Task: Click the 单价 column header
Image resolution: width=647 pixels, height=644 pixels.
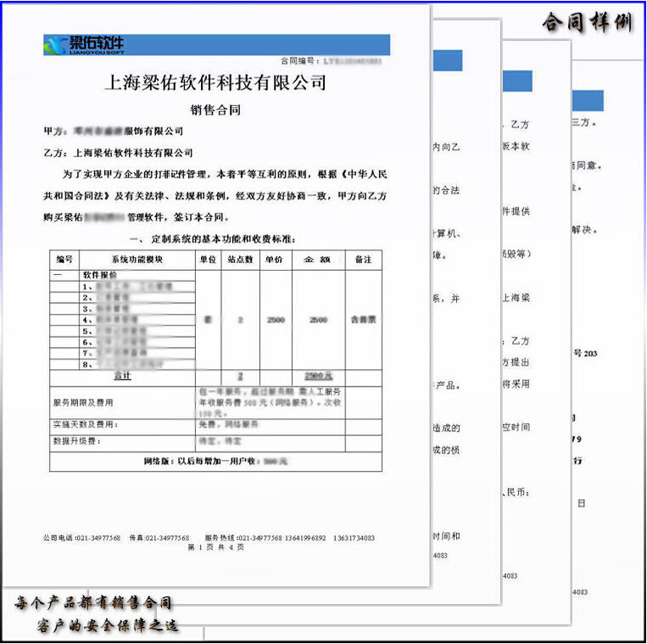Action: click(274, 260)
